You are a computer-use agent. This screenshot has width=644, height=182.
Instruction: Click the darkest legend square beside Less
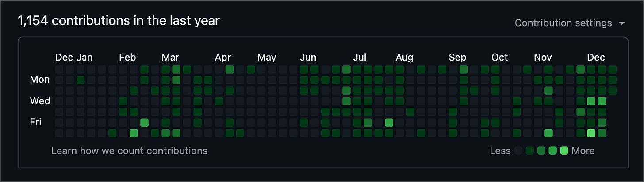click(x=518, y=151)
